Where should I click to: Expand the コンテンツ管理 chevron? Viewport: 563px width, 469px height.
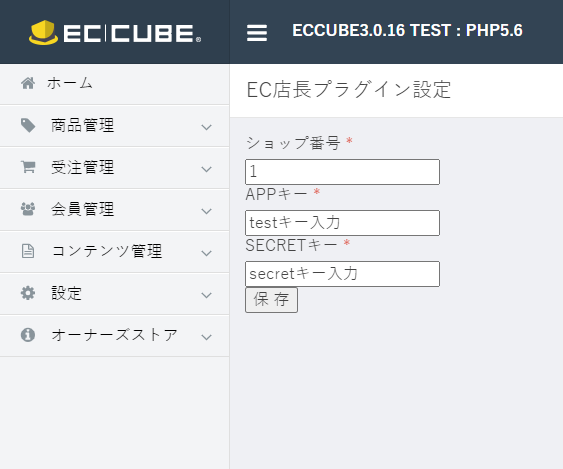[206, 253]
